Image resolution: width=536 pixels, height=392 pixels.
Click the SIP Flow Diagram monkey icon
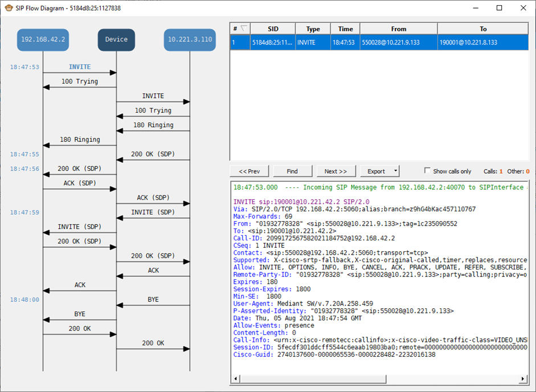coord(9,8)
